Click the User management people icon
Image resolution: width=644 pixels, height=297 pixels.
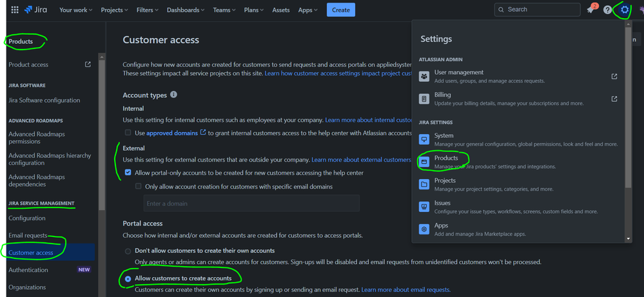(x=424, y=76)
